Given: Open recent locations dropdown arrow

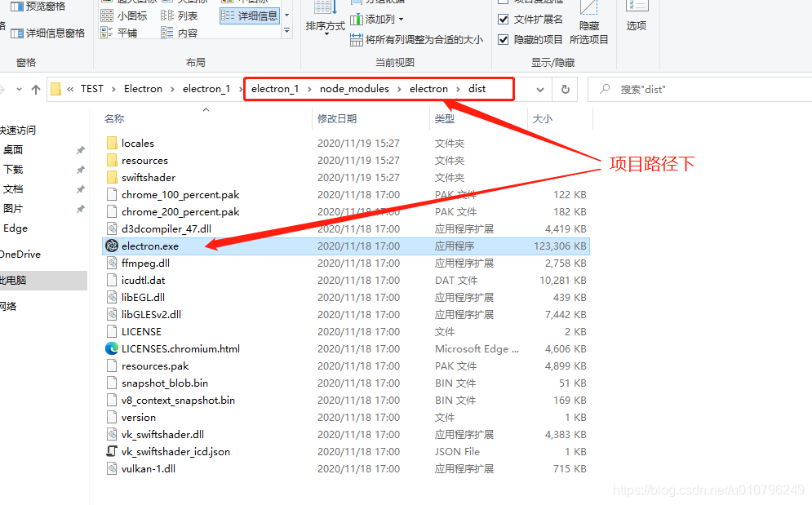Looking at the screenshot, I should point(19,89).
